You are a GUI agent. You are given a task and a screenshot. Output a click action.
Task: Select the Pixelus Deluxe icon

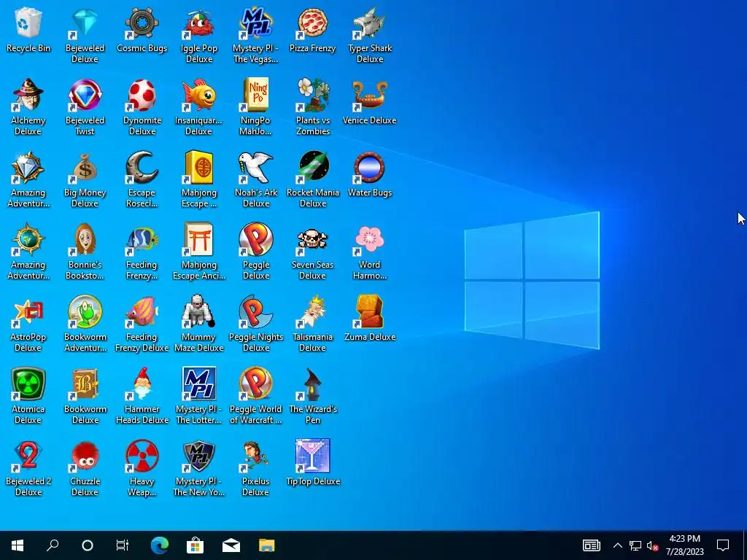(256, 456)
